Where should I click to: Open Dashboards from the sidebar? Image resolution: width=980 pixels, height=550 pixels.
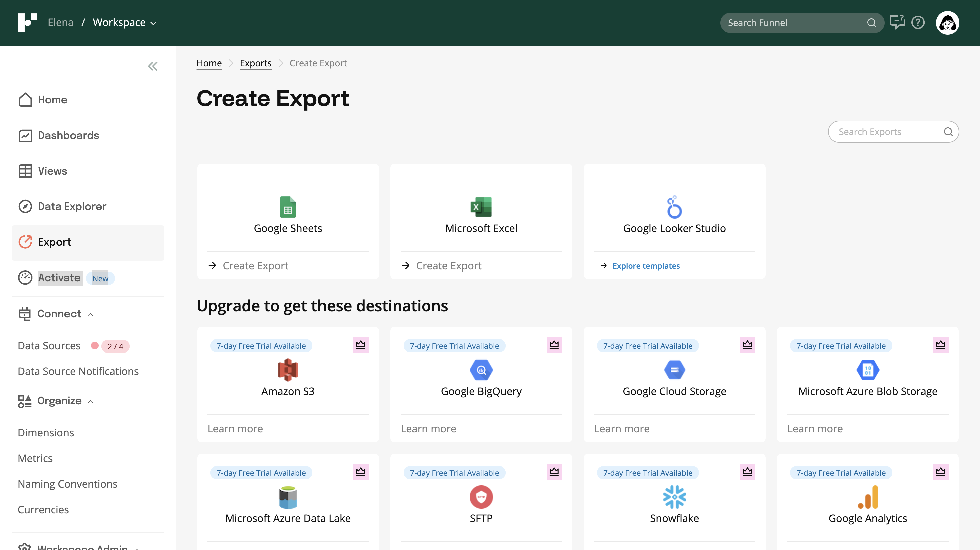tap(68, 135)
